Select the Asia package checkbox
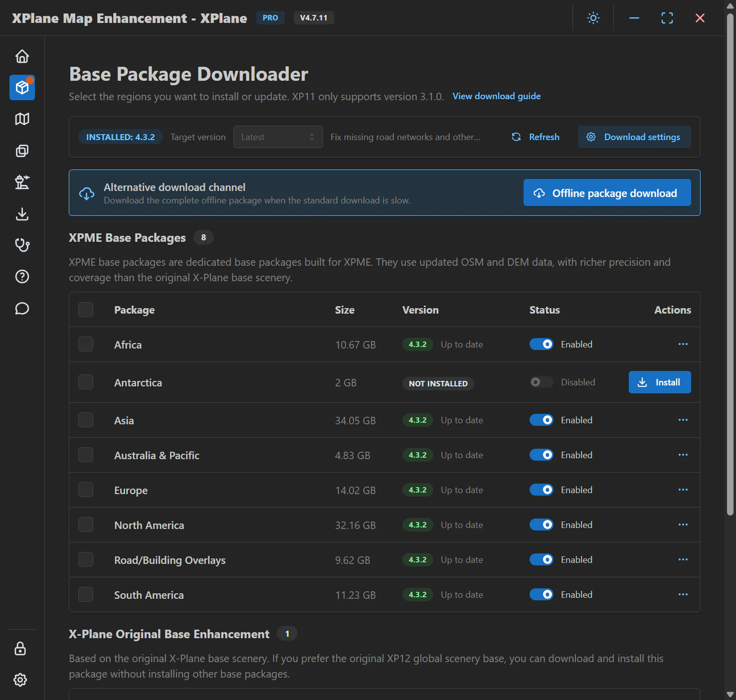The image size is (736, 700). 86,420
